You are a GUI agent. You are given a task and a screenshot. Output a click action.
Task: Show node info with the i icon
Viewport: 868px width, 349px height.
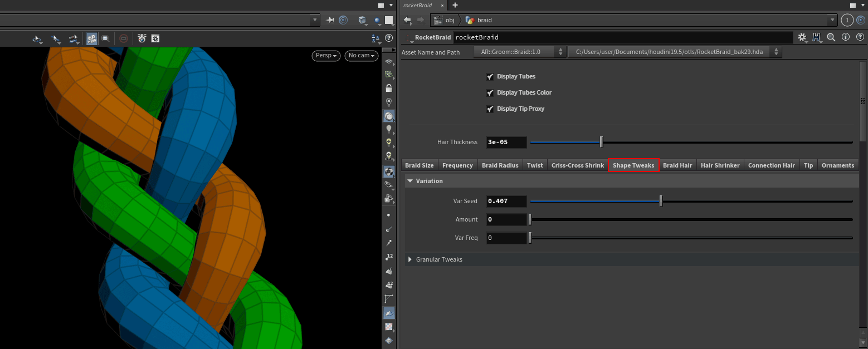[x=845, y=37]
